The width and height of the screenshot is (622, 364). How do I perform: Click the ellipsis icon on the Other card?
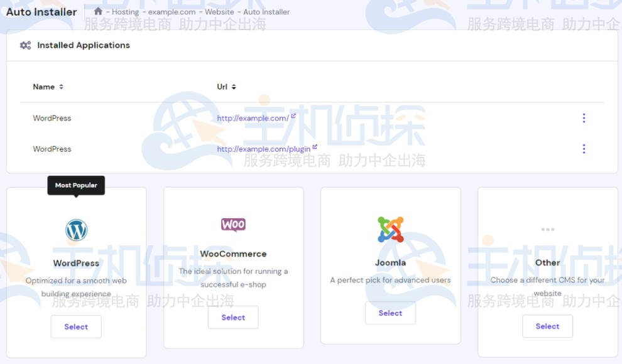coord(547,230)
